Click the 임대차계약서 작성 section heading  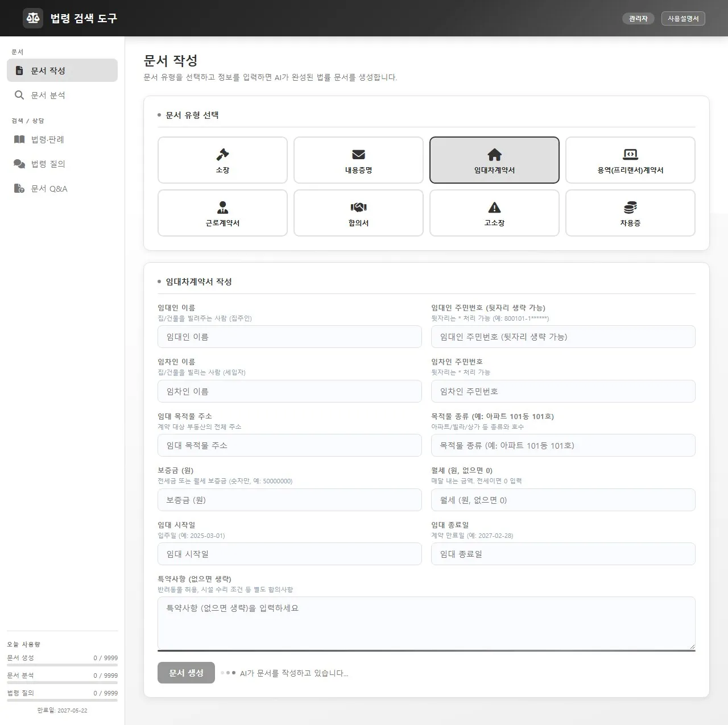[198, 281]
